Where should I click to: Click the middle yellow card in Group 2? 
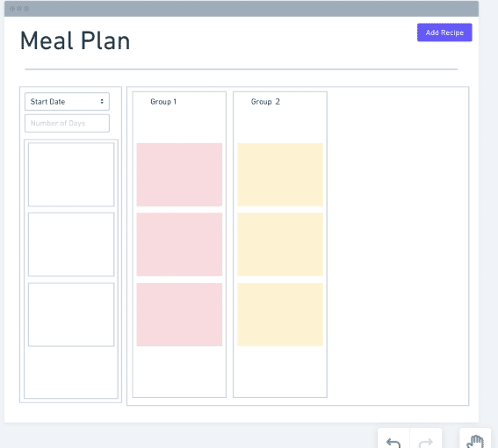click(280, 244)
